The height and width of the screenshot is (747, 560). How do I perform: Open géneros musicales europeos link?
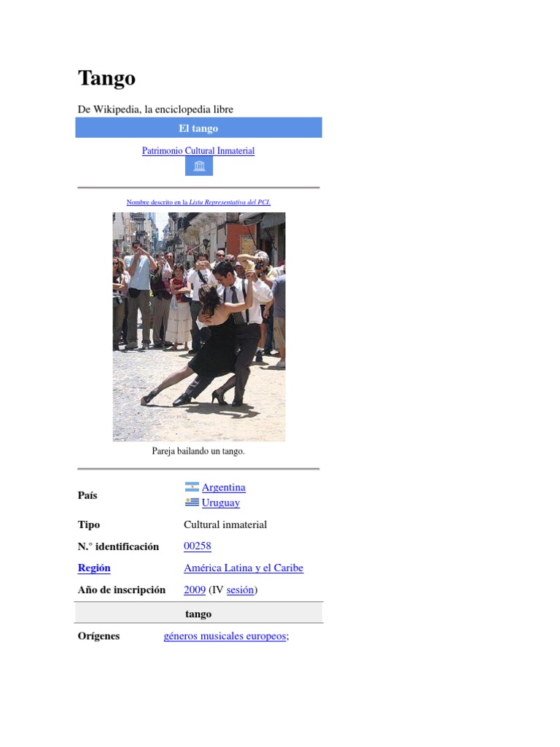(225, 636)
